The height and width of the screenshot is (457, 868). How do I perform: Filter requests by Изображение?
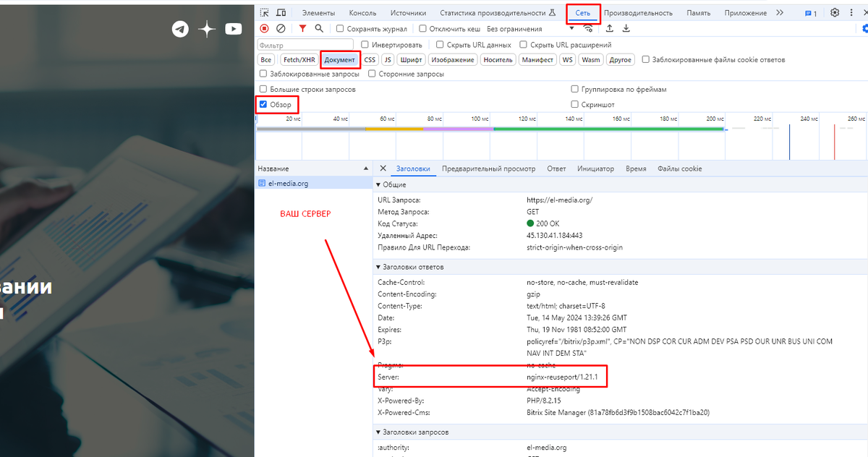453,60
